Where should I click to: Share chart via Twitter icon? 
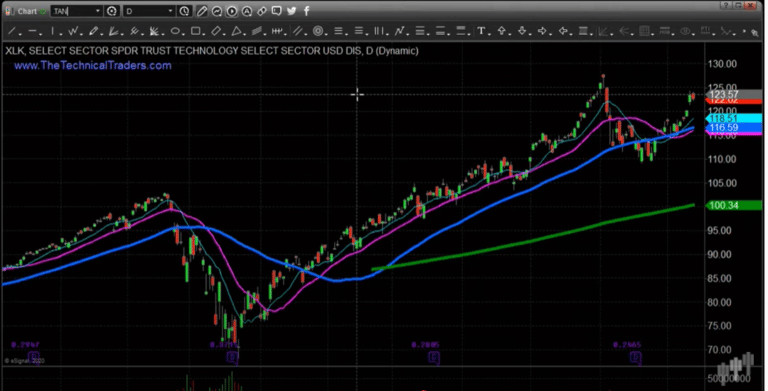[292, 11]
